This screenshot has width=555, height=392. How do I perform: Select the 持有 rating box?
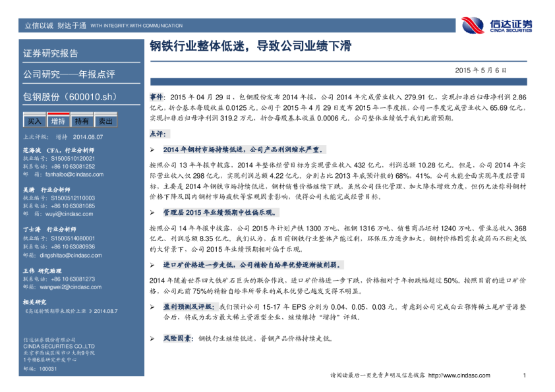coord(82,121)
